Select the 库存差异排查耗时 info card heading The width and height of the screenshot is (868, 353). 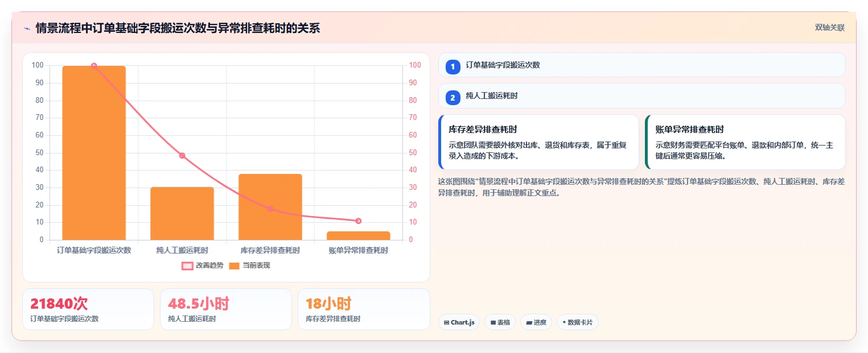[x=483, y=130]
